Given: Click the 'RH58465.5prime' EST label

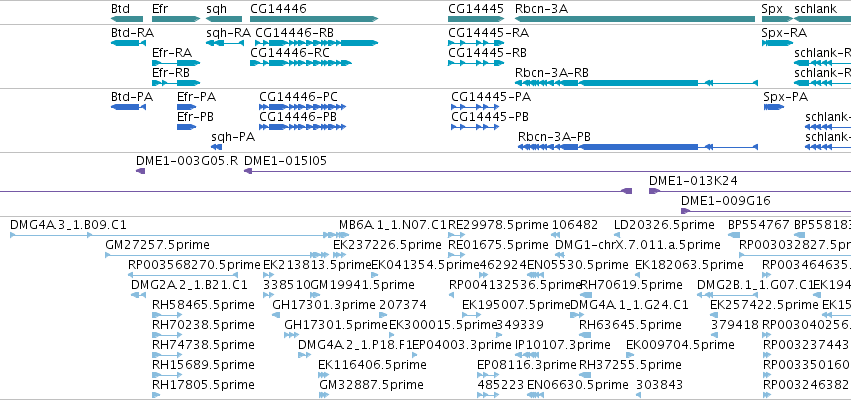Looking at the screenshot, I should click(203, 307).
